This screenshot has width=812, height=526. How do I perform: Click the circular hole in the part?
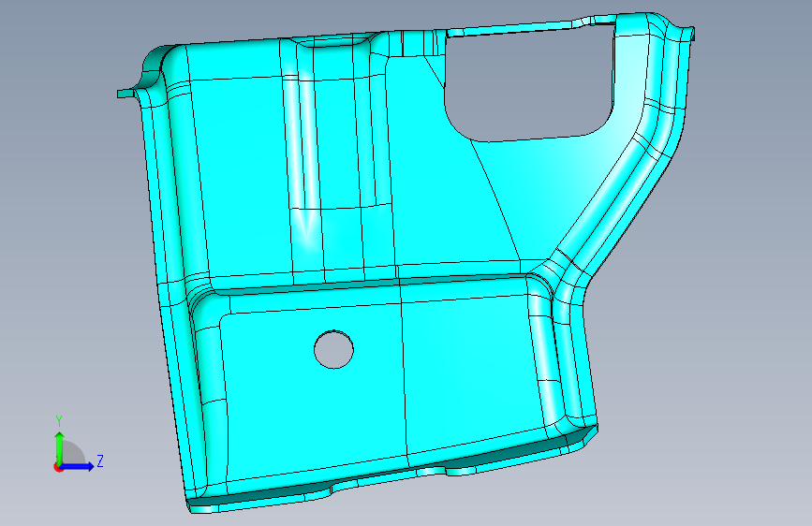(x=334, y=349)
